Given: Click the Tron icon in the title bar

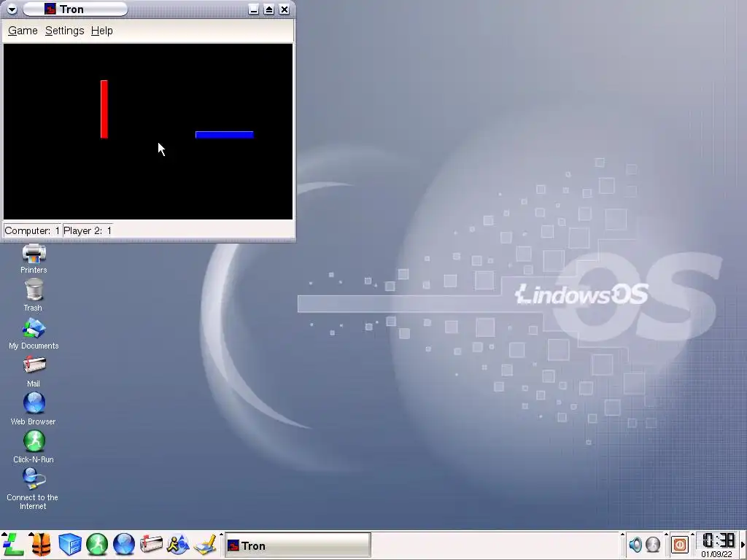Looking at the screenshot, I should coord(50,9).
